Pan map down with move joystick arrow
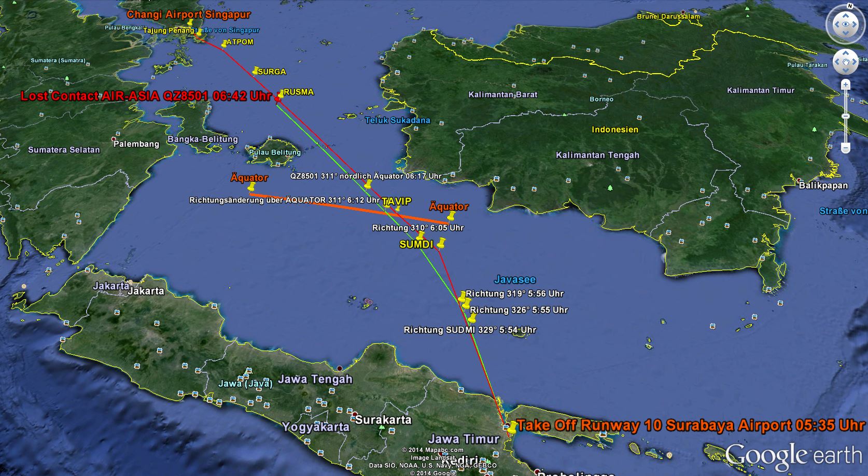The height and width of the screenshot is (476, 868). 846,72
